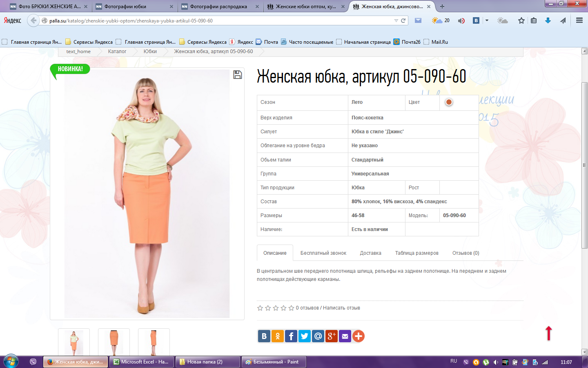Click the grey weather cloud icon
This screenshot has height=368, width=588.
tap(503, 20)
